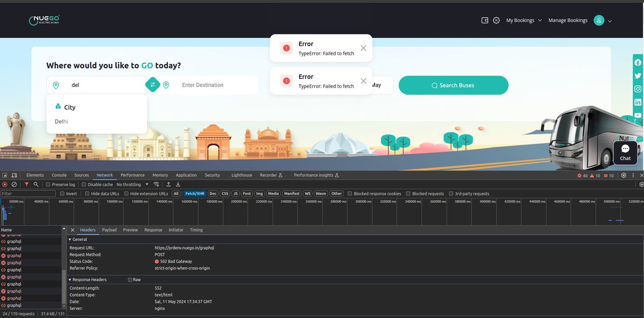Open the Initiator tab of the request
This screenshot has height=318, width=644.
click(x=176, y=230)
